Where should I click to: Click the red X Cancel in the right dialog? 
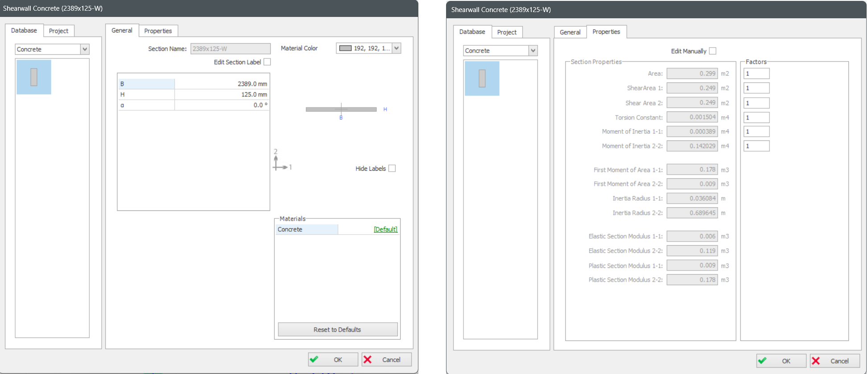point(834,361)
